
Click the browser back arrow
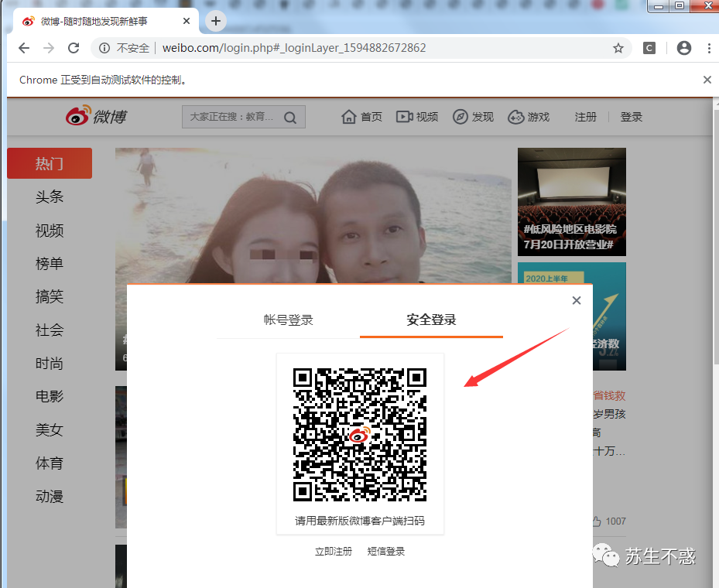[24, 48]
